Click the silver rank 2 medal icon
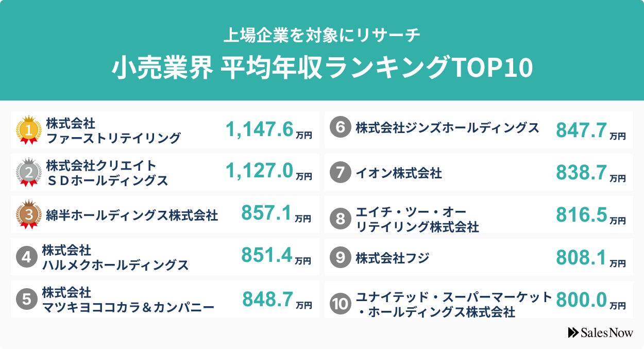The height and width of the screenshot is (349, 644). pos(29,172)
